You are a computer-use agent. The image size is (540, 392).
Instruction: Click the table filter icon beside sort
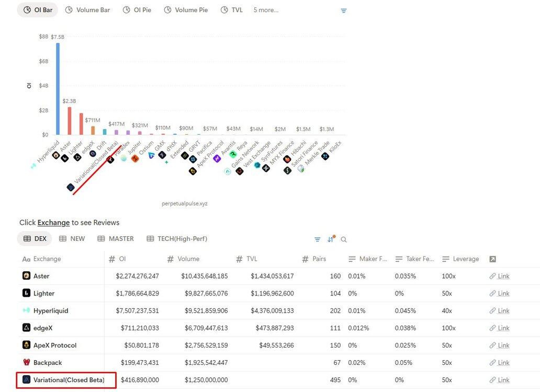pyautogui.click(x=318, y=239)
